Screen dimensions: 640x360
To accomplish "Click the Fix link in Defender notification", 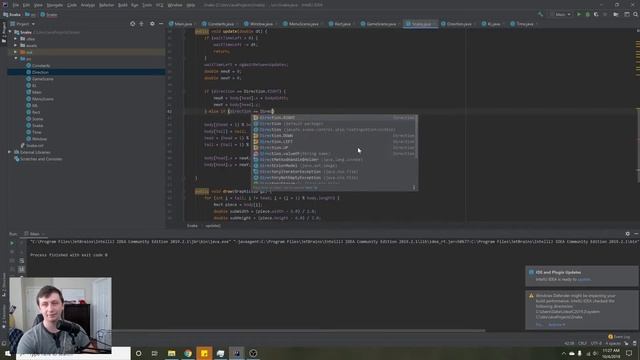I will point(539,325).
